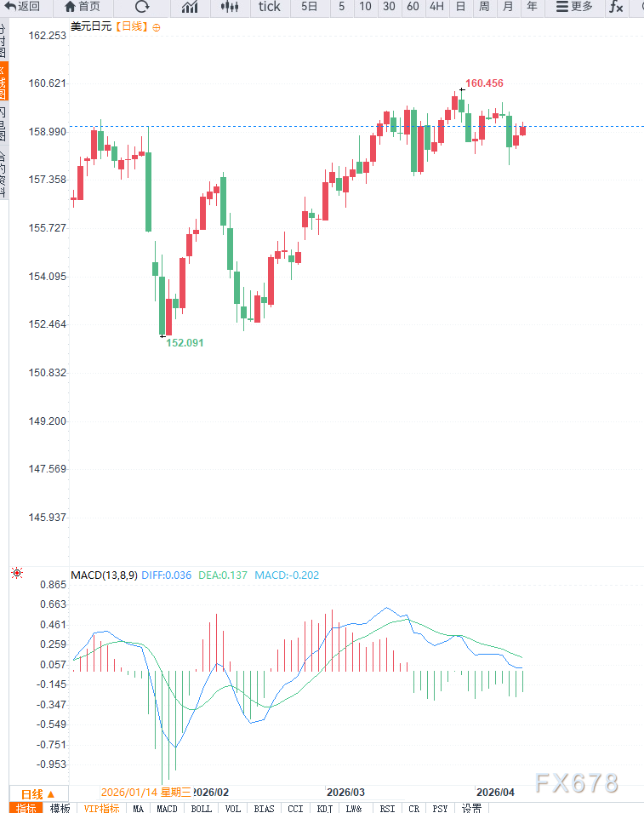
Task: Select the candlestick chart type icon
Action: click(230, 7)
